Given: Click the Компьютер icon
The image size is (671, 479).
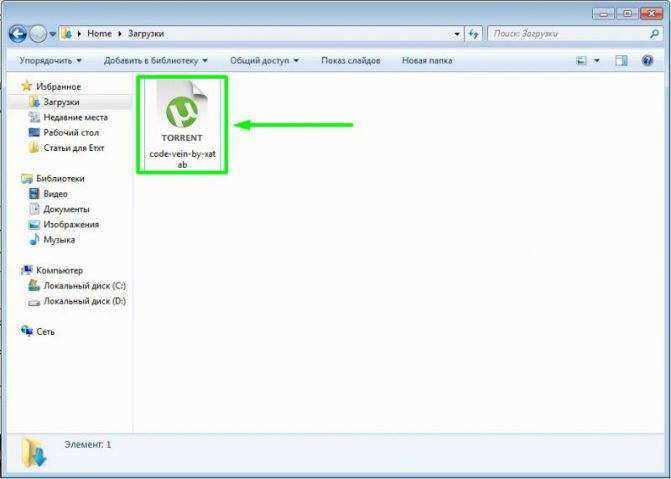Looking at the screenshot, I should [27, 270].
